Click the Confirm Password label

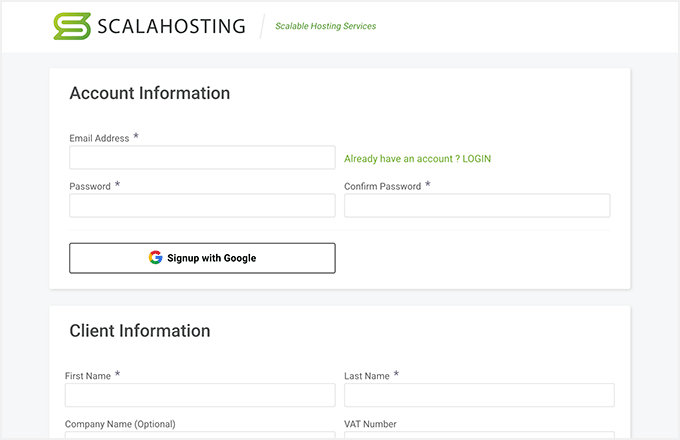point(382,186)
